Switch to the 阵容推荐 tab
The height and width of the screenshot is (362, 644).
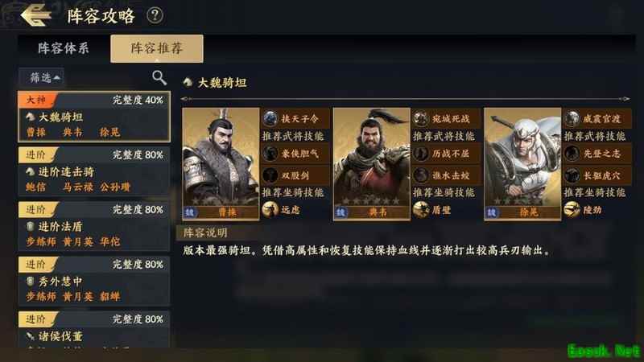coord(156,48)
